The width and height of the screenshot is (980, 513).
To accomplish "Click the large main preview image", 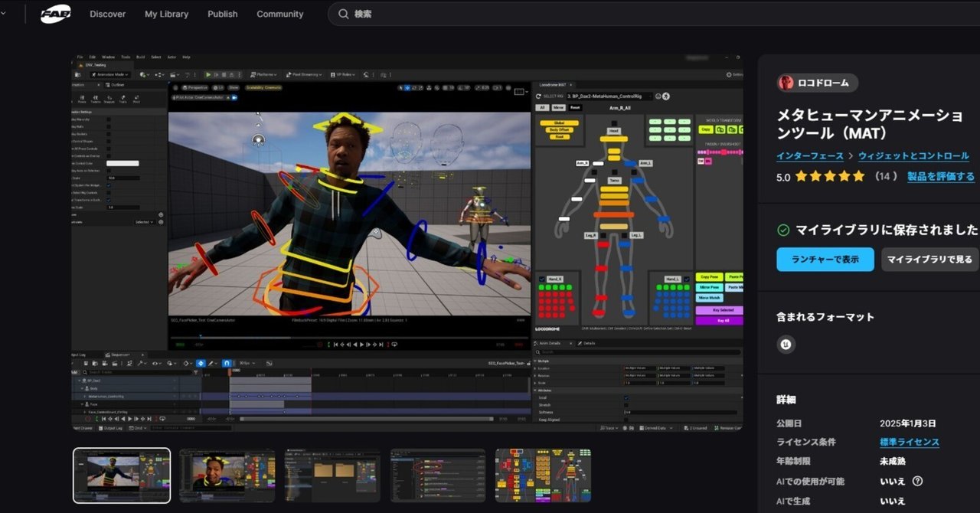I will click(x=407, y=242).
